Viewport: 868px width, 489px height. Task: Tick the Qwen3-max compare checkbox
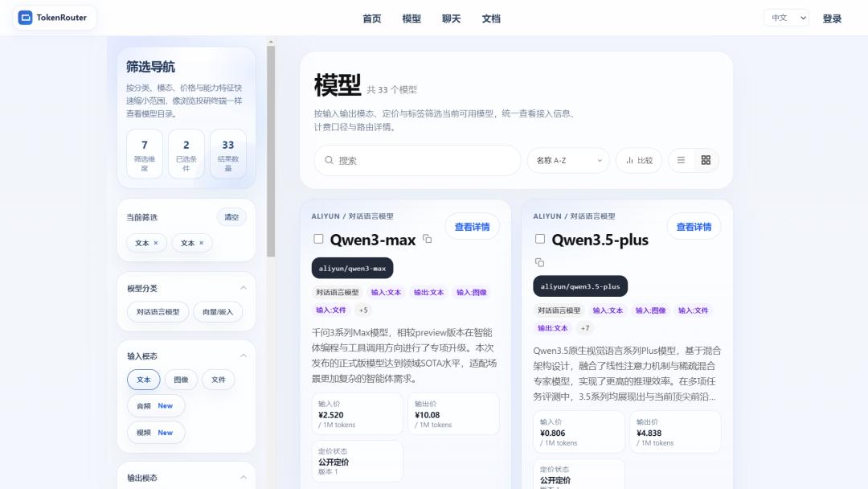[x=318, y=239]
